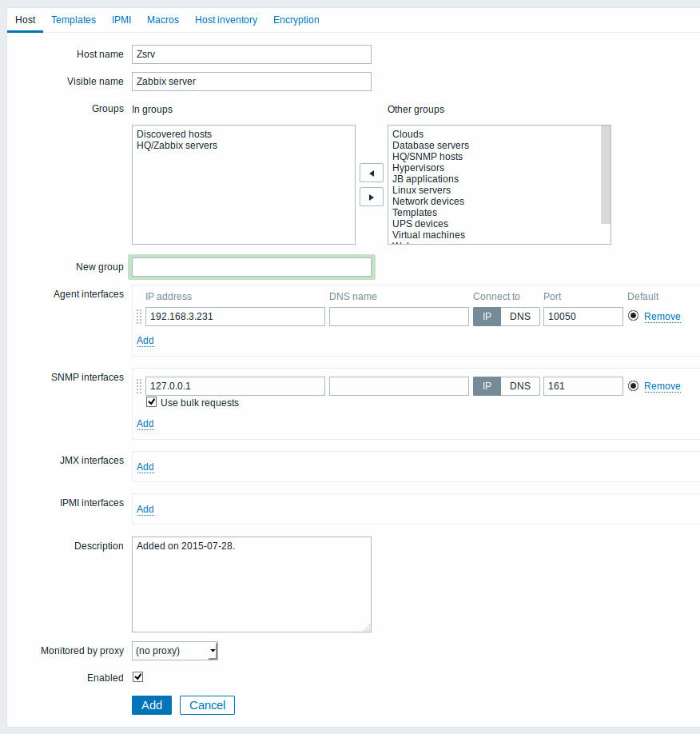This screenshot has width=700, height=734.
Task: Select Clouds in Other groups
Action: pos(408,134)
